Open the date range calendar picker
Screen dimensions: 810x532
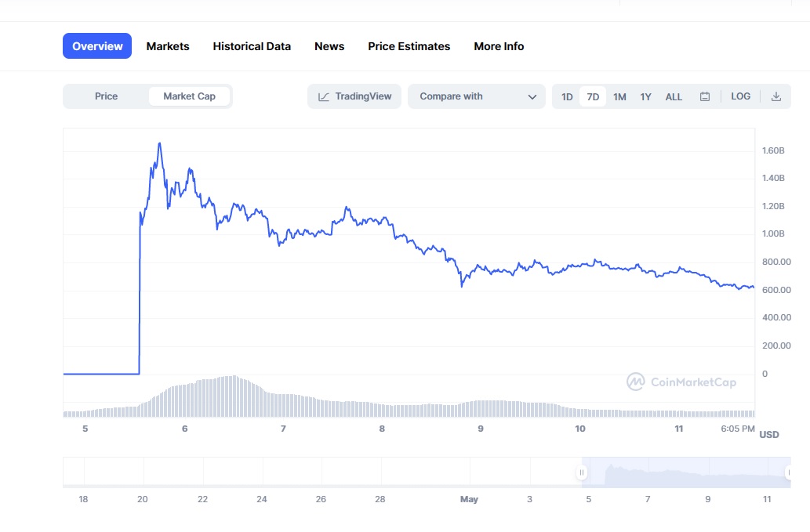click(x=704, y=96)
